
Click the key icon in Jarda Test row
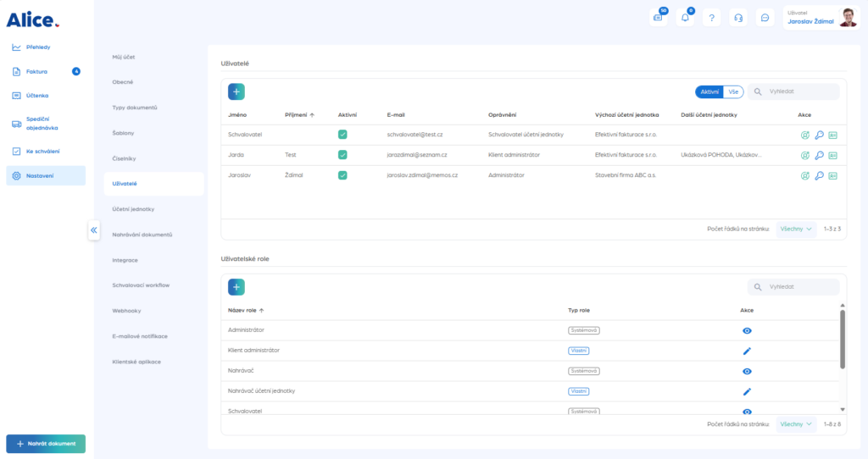click(819, 155)
